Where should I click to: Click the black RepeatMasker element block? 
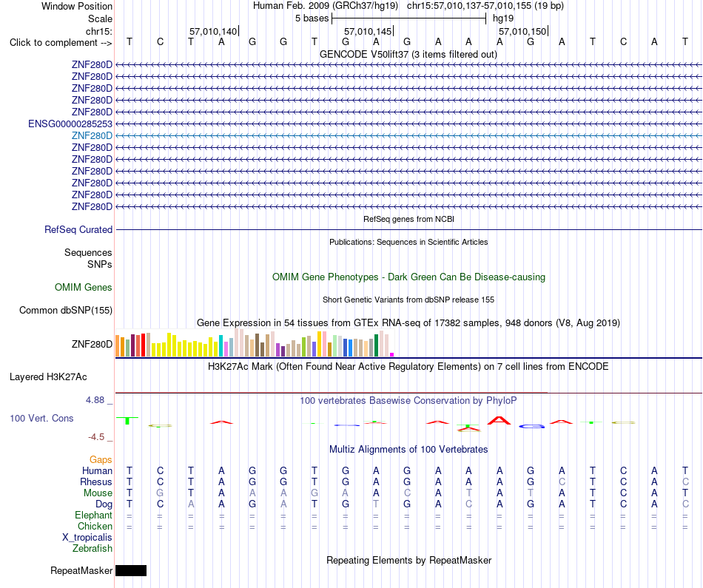[x=131, y=570]
